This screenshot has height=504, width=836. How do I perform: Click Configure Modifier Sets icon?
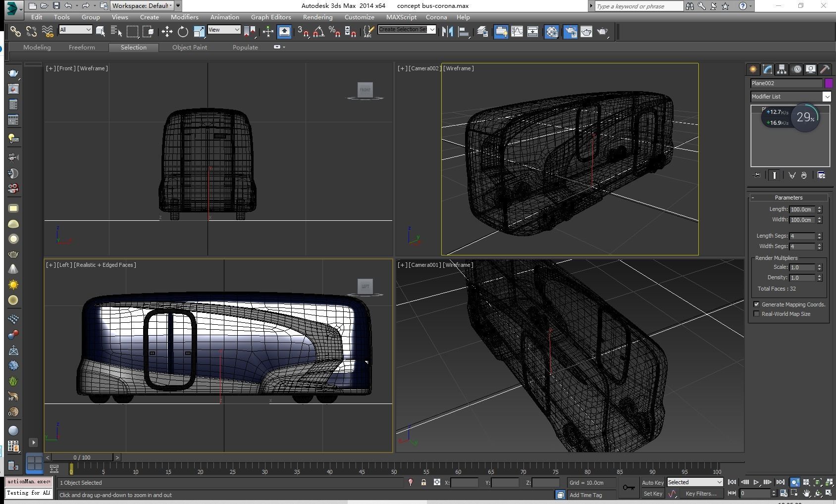[821, 175]
